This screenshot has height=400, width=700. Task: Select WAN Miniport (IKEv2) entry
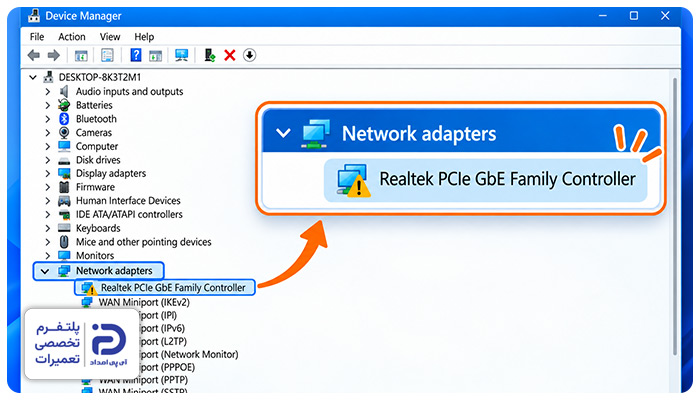tap(144, 302)
